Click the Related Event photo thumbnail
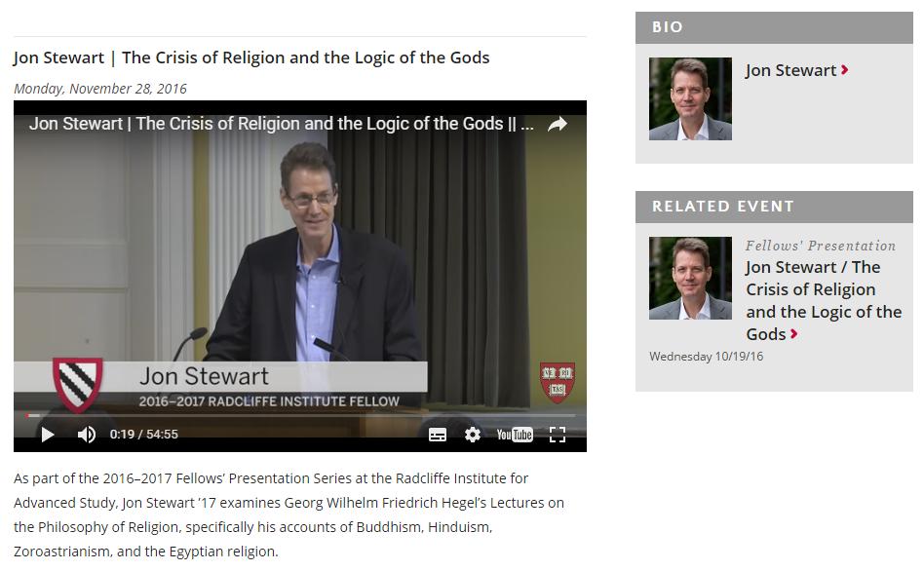Image resolution: width=924 pixels, height=571 pixels. (x=690, y=278)
